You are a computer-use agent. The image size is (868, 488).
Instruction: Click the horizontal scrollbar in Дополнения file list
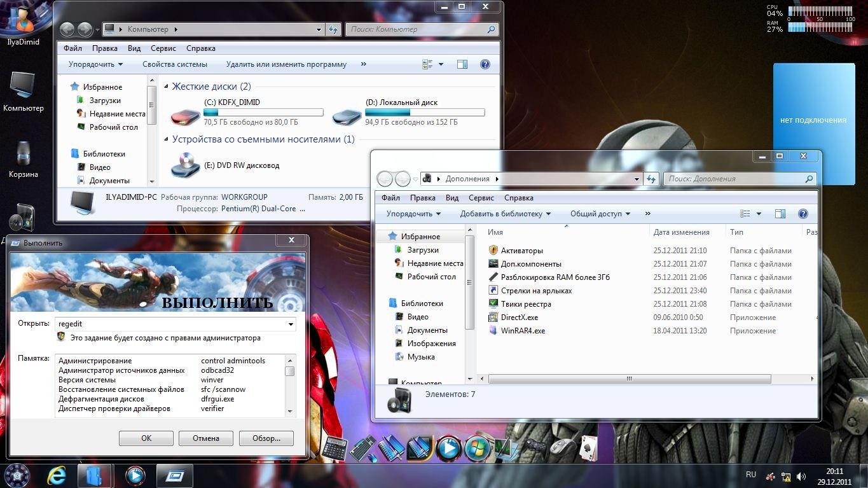coord(629,379)
